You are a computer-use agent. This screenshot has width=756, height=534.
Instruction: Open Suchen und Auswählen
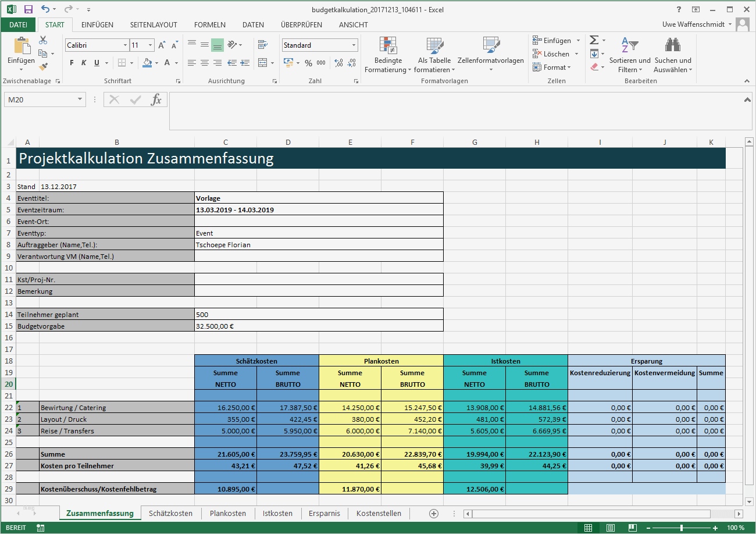click(x=672, y=55)
